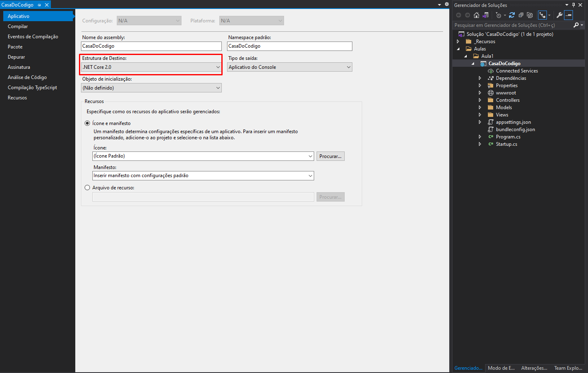Click the gear icon at top of document well

pyautogui.click(x=447, y=4)
